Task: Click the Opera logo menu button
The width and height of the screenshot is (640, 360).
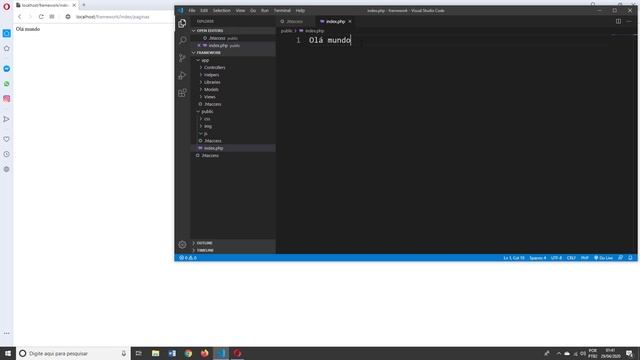Action: [x=7, y=6]
